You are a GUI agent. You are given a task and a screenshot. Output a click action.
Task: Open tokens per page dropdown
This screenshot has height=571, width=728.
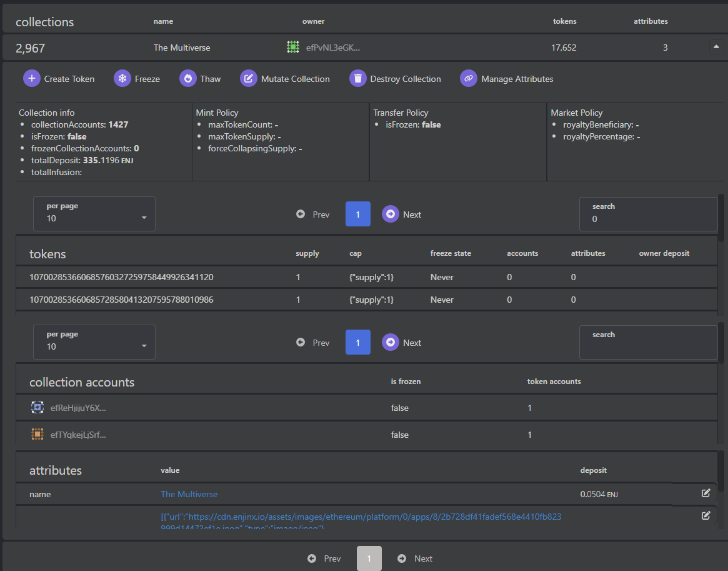[x=94, y=214]
